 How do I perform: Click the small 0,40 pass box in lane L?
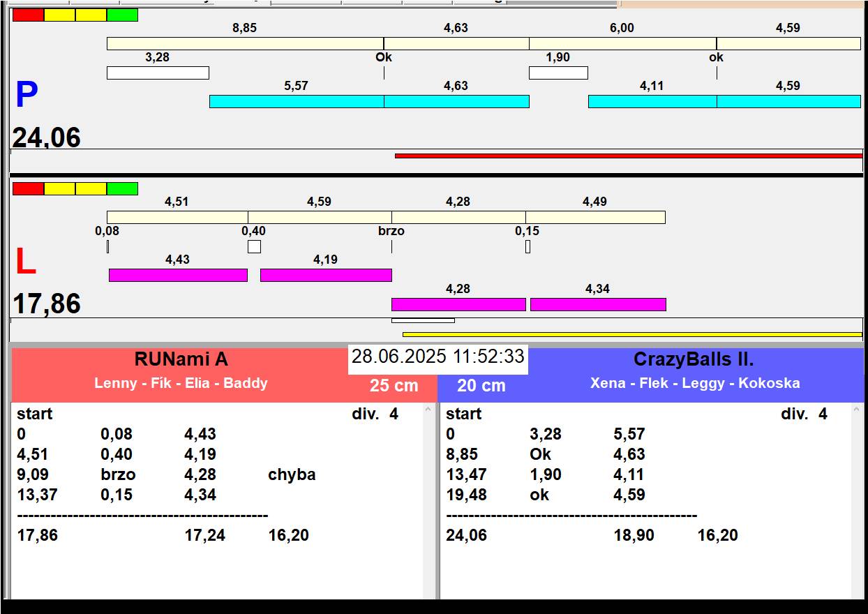(x=254, y=246)
